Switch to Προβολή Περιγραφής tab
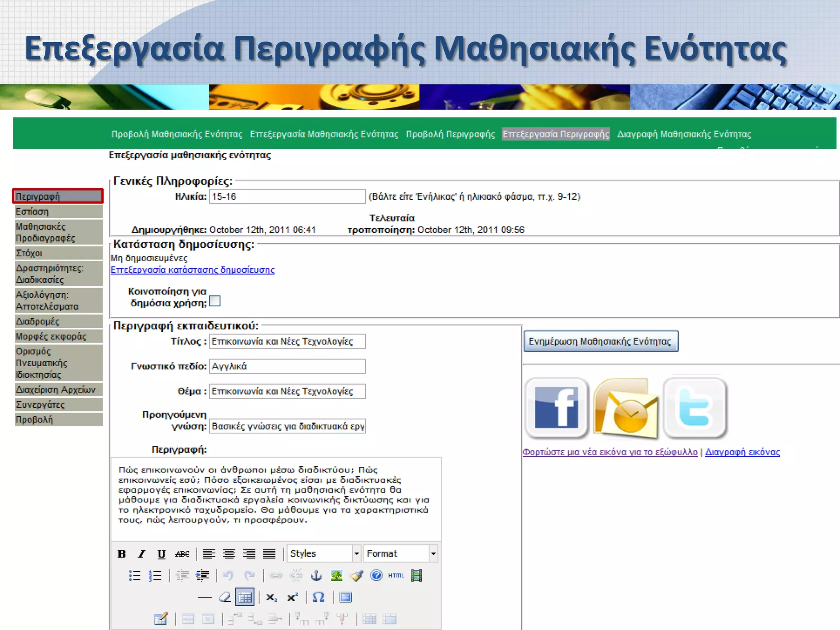 coord(450,134)
